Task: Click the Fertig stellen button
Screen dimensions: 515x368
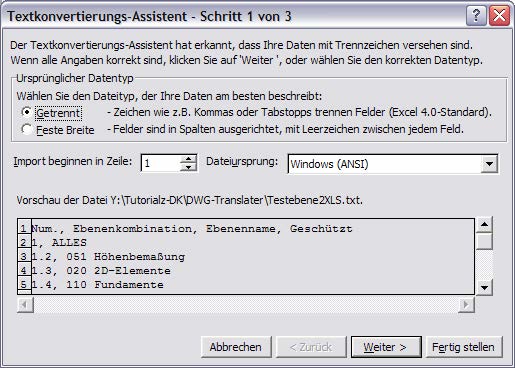Action: pyautogui.click(x=464, y=347)
